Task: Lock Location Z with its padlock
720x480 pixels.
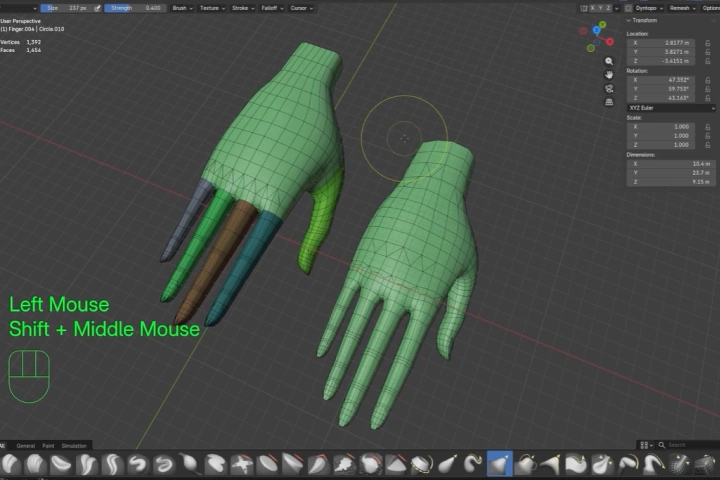Action: click(708, 61)
